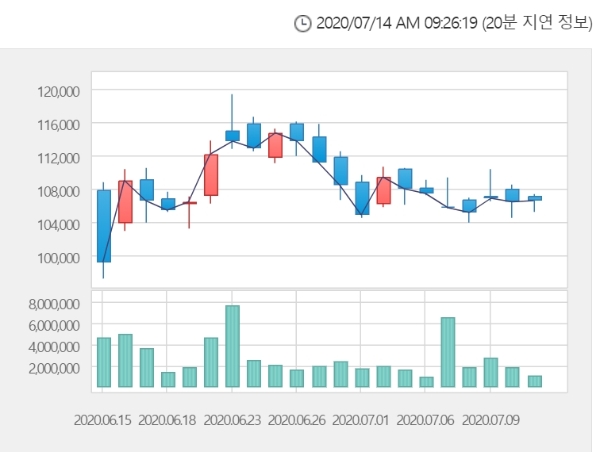Click the second-tallest volume bar after 2020.07.06
The image size is (600, 452).
click(x=448, y=352)
